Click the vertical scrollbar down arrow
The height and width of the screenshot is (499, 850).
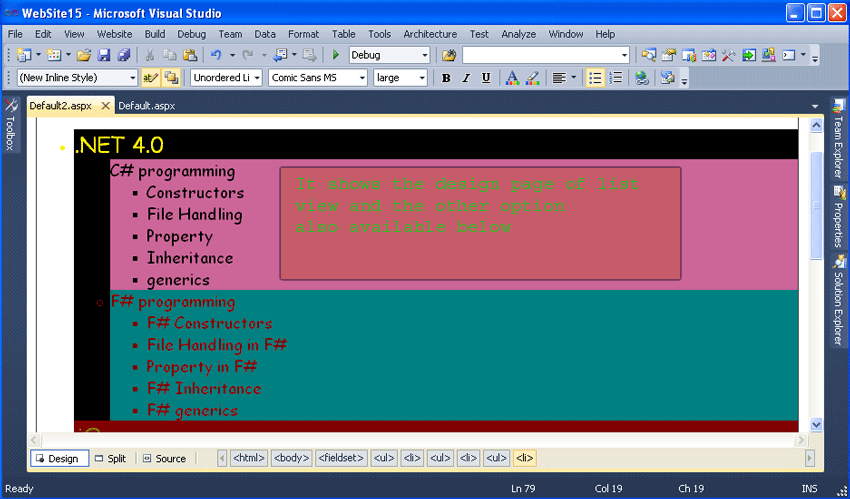[816, 425]
